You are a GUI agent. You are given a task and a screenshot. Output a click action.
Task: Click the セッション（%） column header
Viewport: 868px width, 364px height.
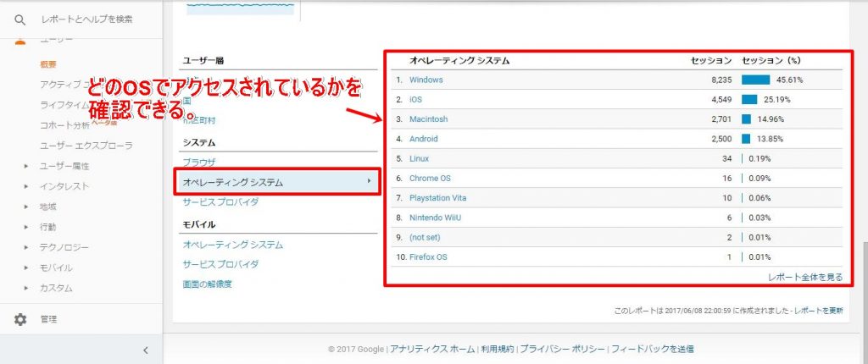(771, 60)
